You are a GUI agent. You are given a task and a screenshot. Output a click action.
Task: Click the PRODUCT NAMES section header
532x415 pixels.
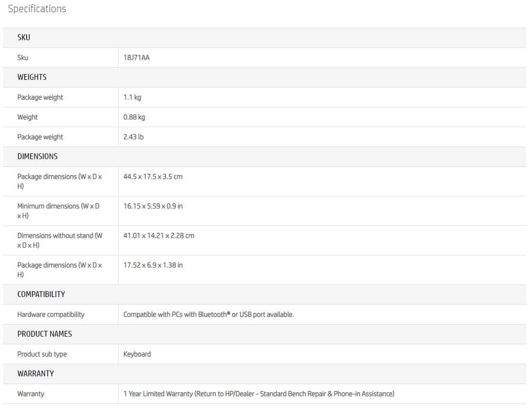click(x=45, y=334)
